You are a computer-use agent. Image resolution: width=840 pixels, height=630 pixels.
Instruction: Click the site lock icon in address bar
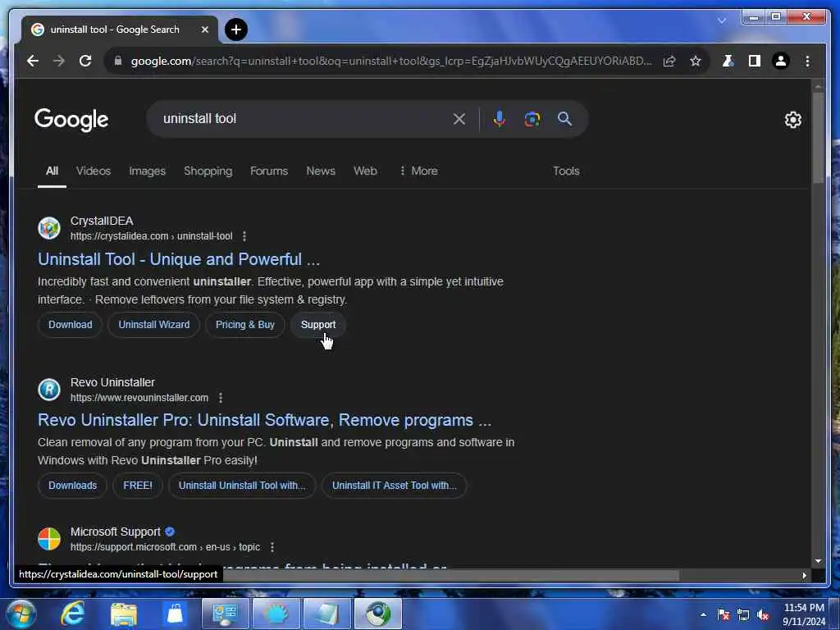(x=118, y=61)
